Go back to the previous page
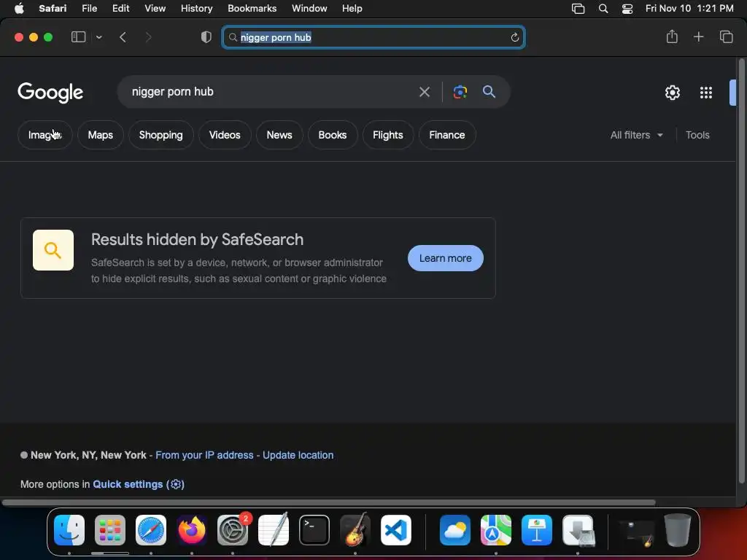747x560 pixels. (x=123, y=37)
